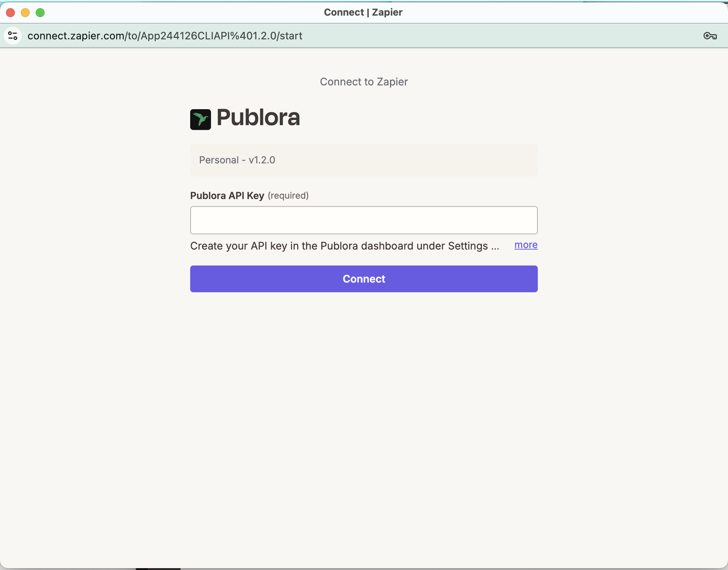Click the Connect button
The width and height of the screenshot is (728, 570).
pyautogui.click(x=364, y=279)
